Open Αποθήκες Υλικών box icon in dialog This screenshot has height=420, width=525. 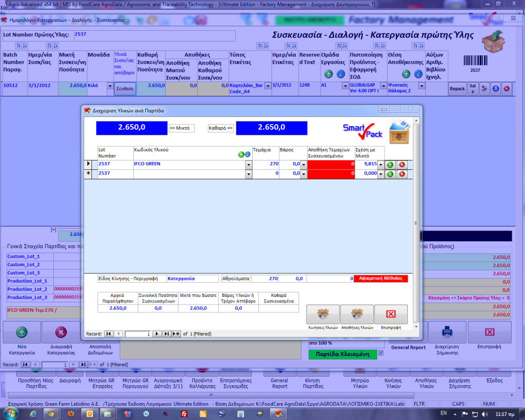[357, 314]
